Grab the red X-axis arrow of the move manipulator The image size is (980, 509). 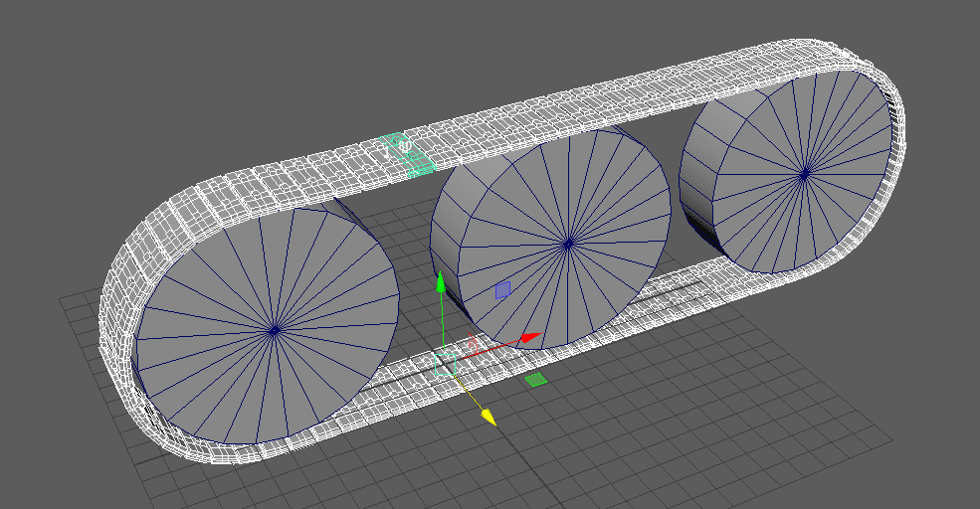click(x=530, y=338)
